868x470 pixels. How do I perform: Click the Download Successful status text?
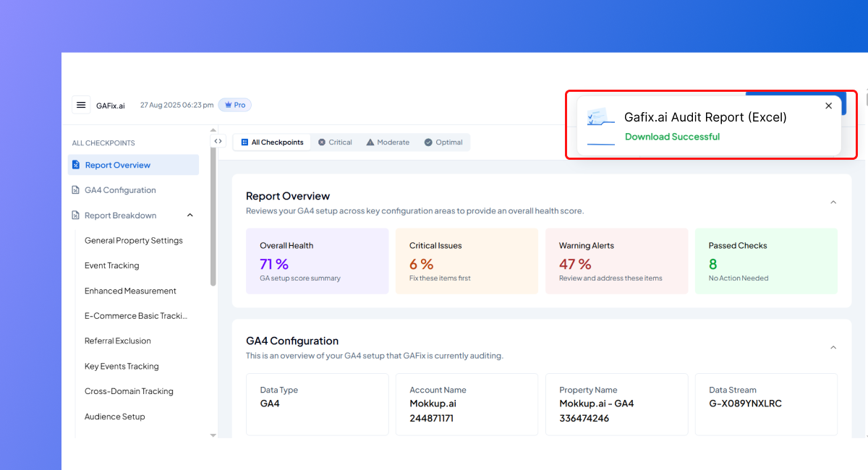tap(672, 137)
